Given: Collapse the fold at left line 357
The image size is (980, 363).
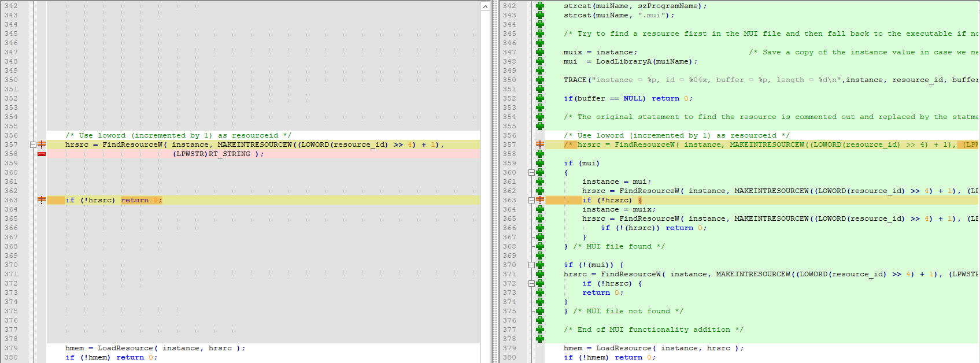Looking at the screenshot, I should 33,145.
